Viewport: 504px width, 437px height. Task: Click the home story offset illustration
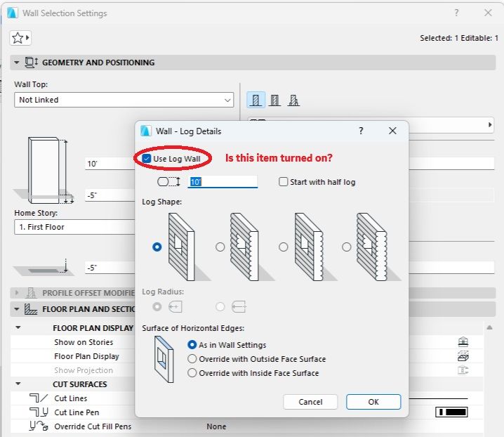tap(44, 267)
